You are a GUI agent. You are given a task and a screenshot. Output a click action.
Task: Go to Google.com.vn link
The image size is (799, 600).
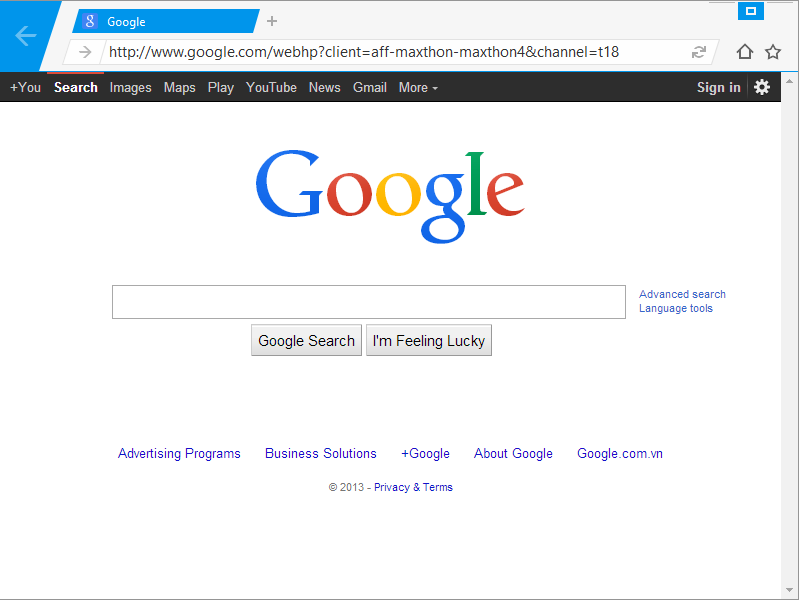click(620, 453)
